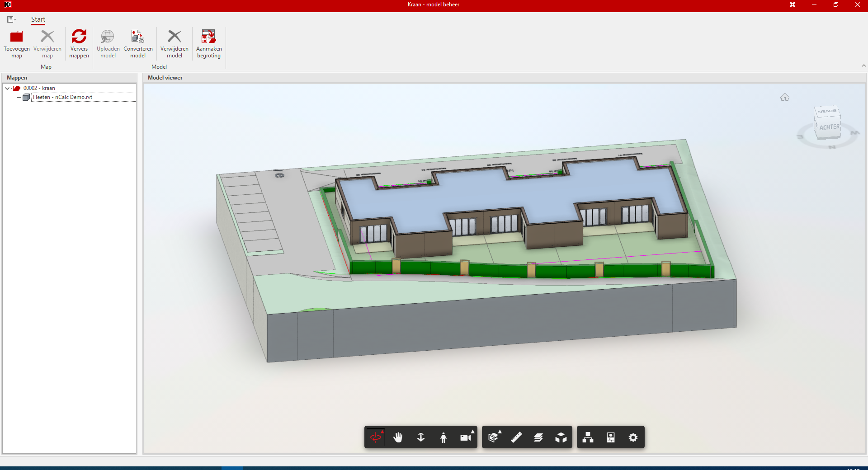Click the layers icon in the viewer toolbar
Image resolution: width=868 pixels, height=470 pixels.
(538, 437)
